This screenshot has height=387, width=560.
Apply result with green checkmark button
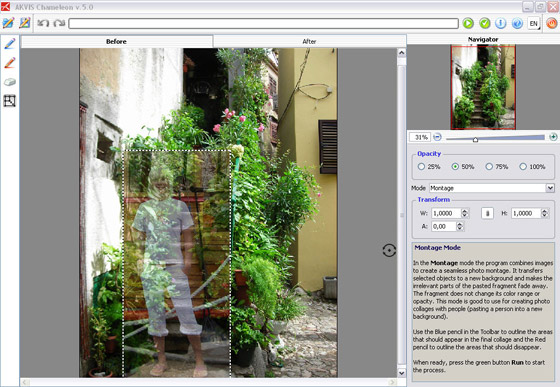pyautogui.click(x=485, y=24)
